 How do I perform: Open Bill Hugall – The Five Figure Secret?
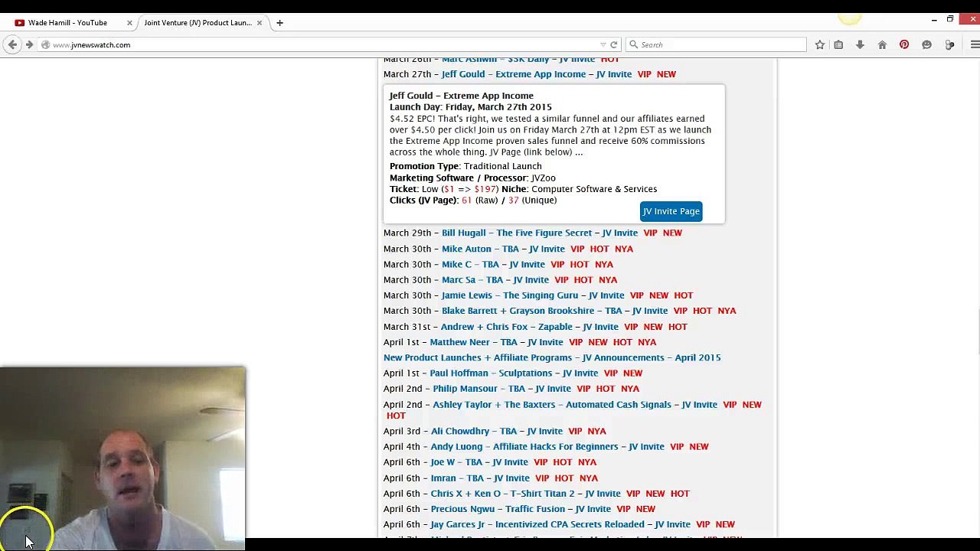(517, 233)
